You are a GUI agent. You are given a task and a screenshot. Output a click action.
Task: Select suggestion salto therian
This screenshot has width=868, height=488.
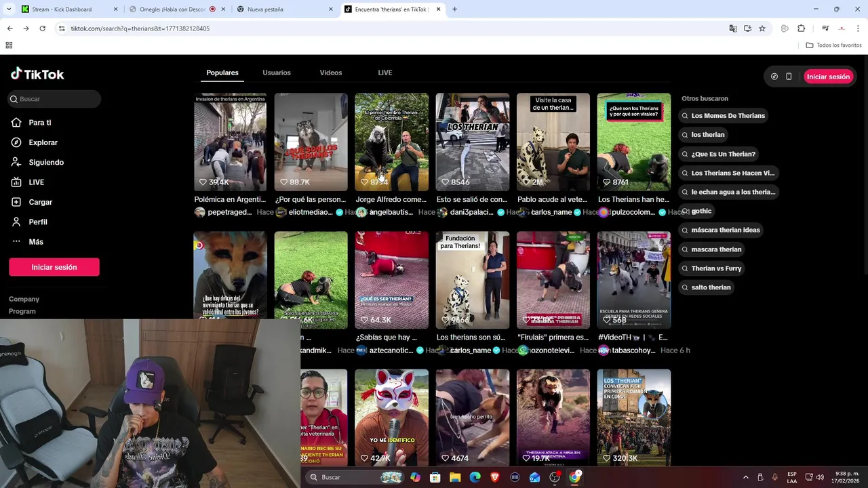707,287
